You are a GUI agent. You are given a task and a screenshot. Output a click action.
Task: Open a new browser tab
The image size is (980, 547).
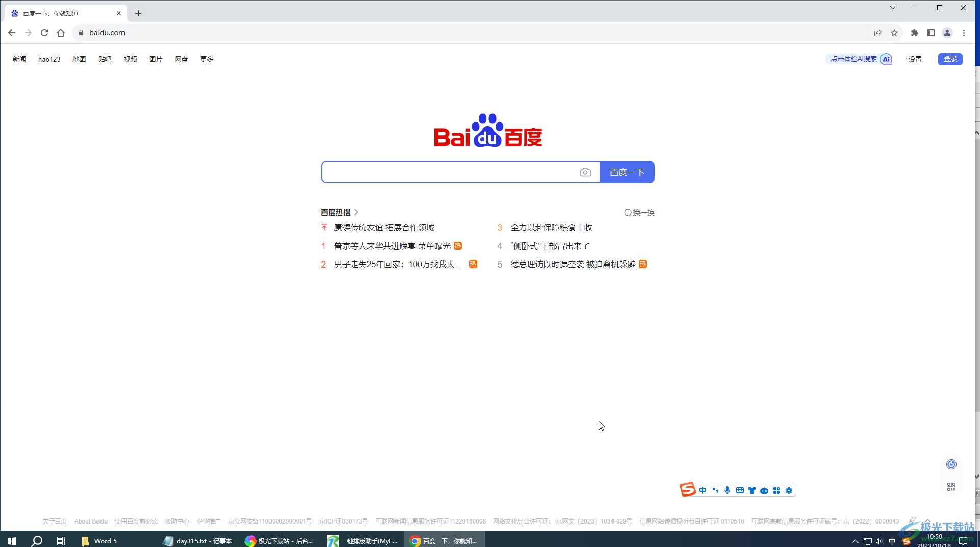point(138,13)
